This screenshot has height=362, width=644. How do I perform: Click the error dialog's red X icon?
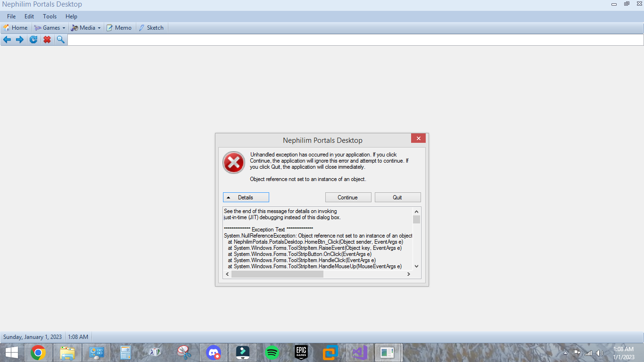tap(233, 162)
